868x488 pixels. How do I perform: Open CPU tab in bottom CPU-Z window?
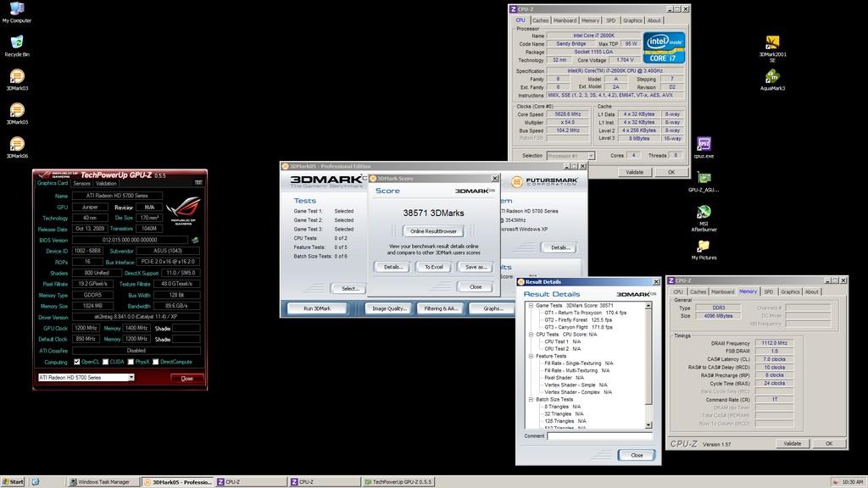click(678, 291)
